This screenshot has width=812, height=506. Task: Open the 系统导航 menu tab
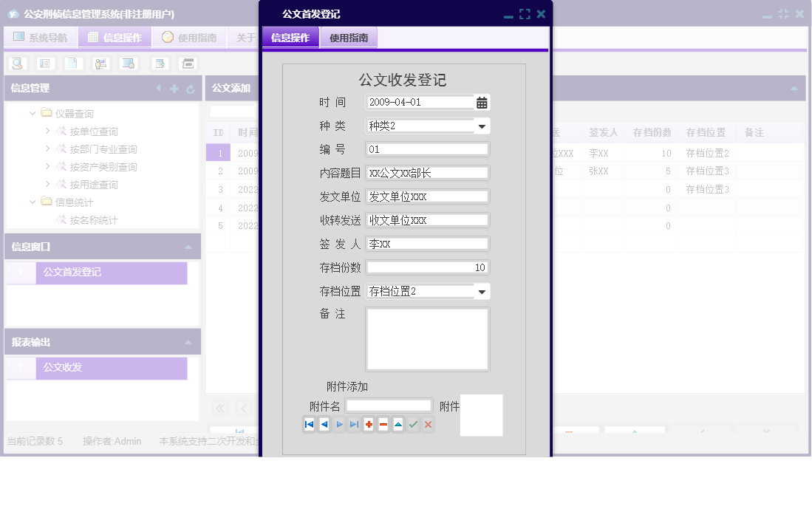(x=41, y=36)
